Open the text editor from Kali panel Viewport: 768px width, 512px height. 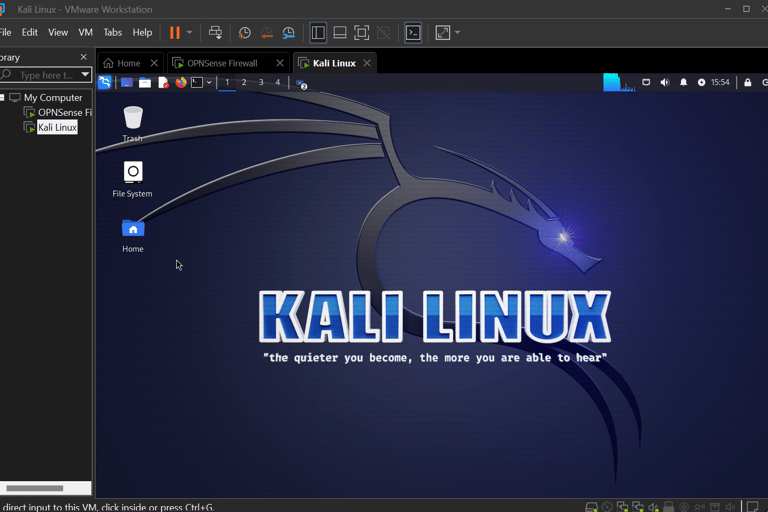pyautogui.click(x=163, y=82)
